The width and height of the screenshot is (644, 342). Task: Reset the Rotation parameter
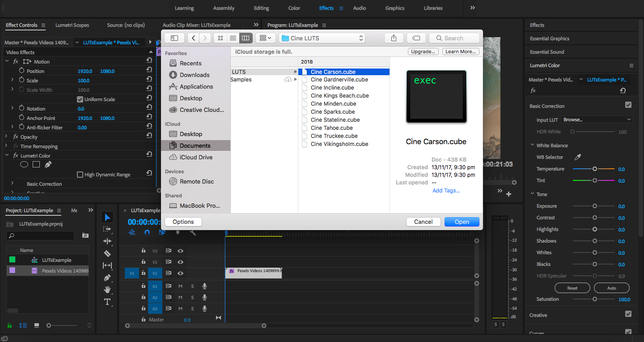(x=149, y=107)
